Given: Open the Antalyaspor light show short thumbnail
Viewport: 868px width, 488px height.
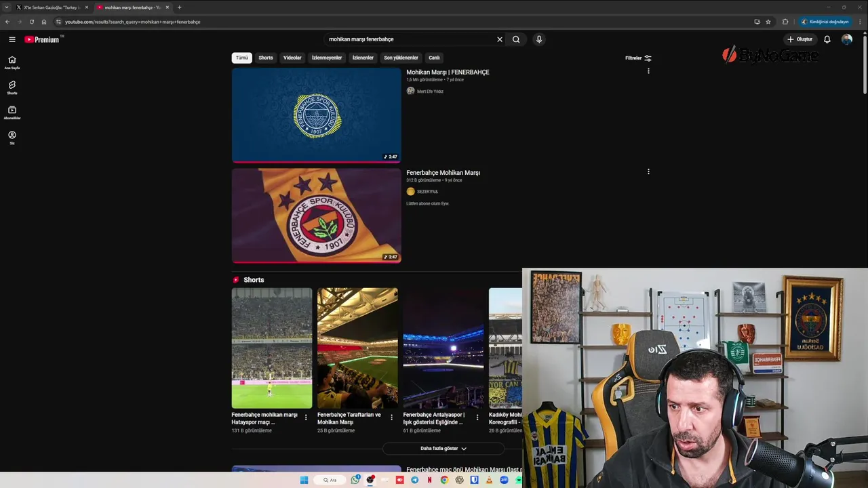Looking at the screenshot, I should (443, 348).
